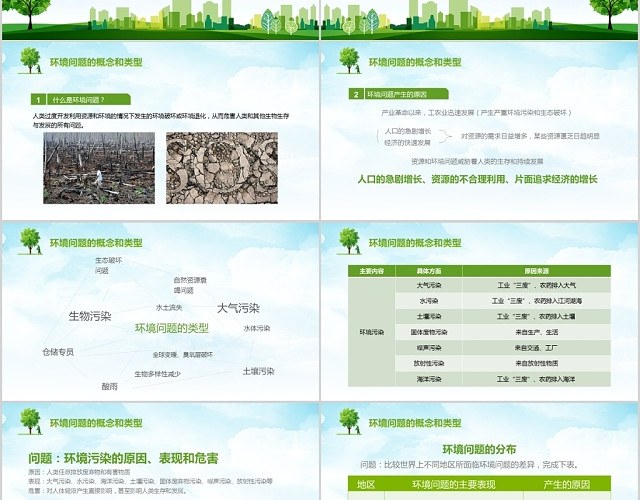Click the table header 地区
Viewport: 640px width, 500px height.
coord(366,484)
